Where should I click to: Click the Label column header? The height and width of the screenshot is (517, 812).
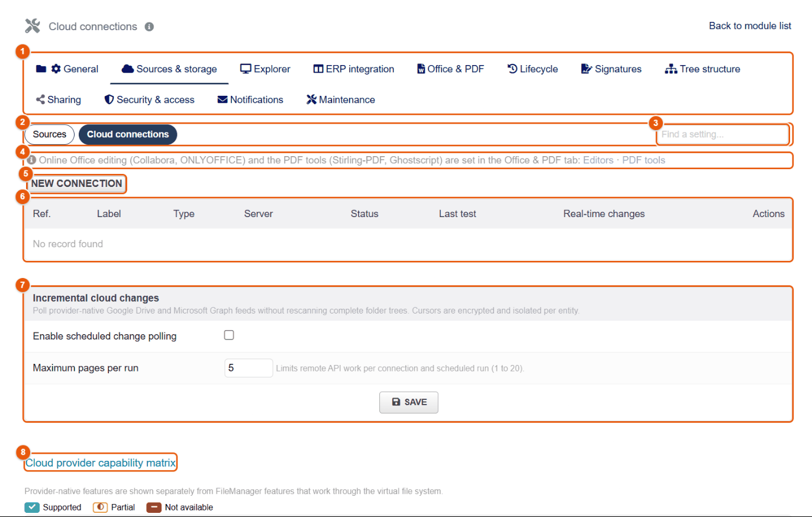point(109,214)
